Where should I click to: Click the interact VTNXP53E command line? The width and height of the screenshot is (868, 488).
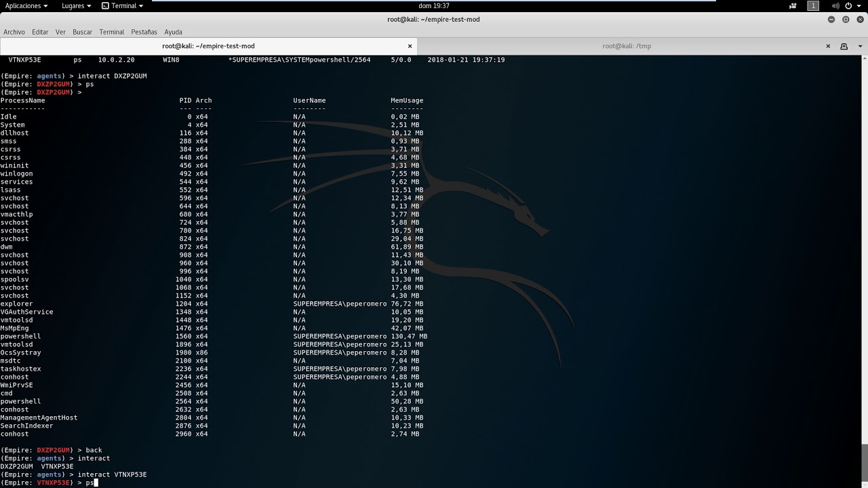pos(112,474)
